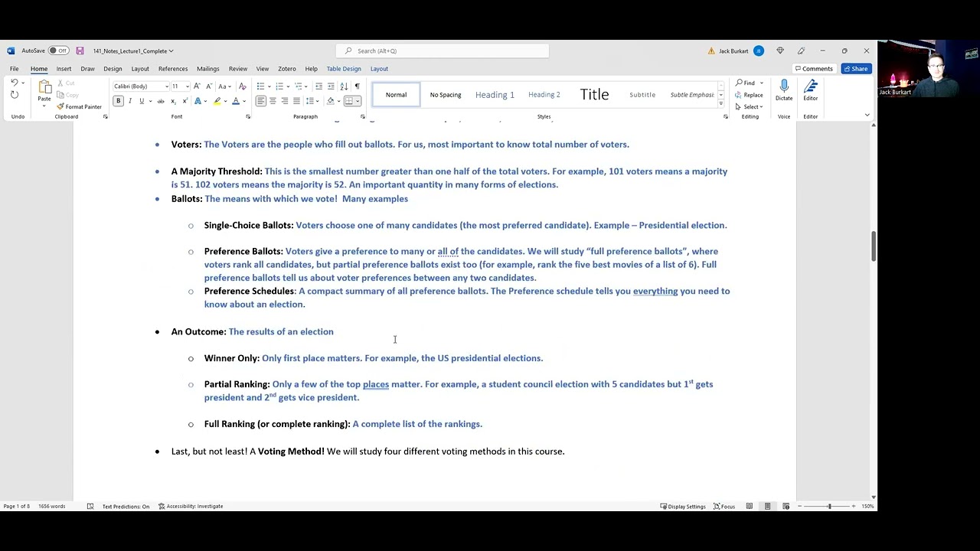The image size is (980, 551).
Task: Apply Title style
Action: tap(594, 95)
